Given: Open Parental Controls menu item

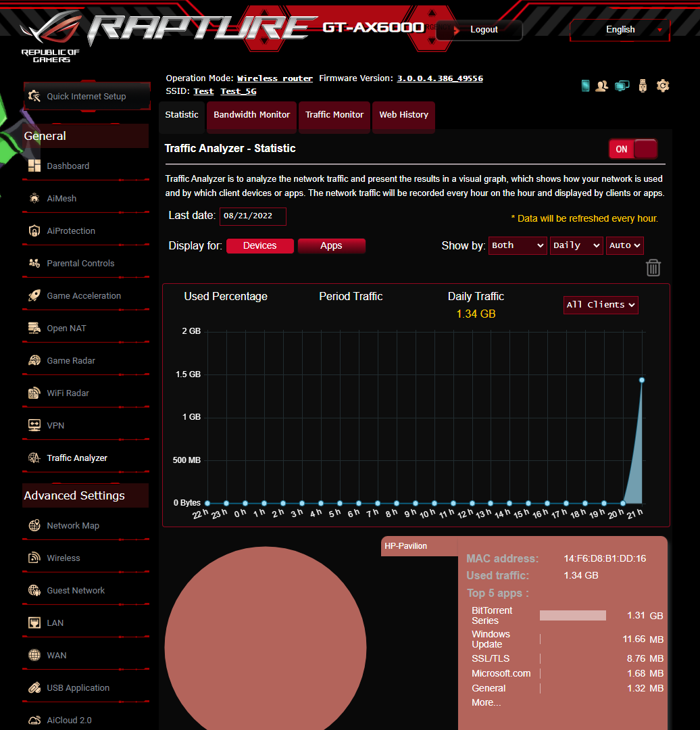Looking at the screenshot, I should (x=80, y=263).
